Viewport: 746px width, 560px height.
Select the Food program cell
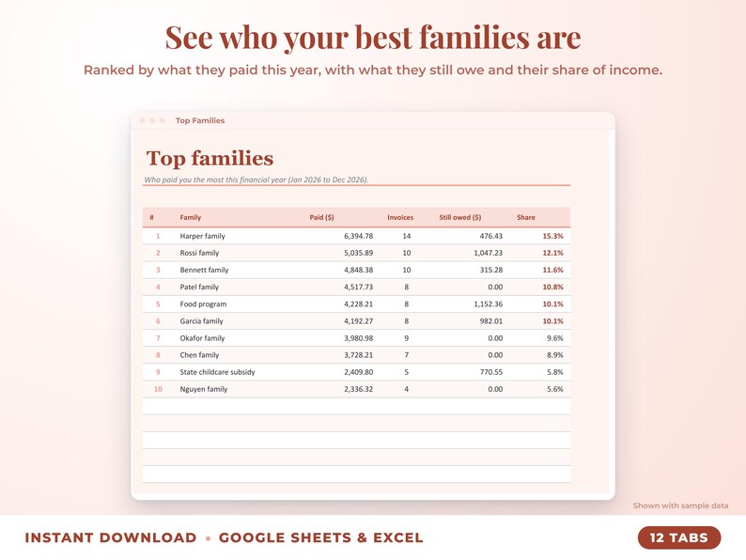click(203, 304)
